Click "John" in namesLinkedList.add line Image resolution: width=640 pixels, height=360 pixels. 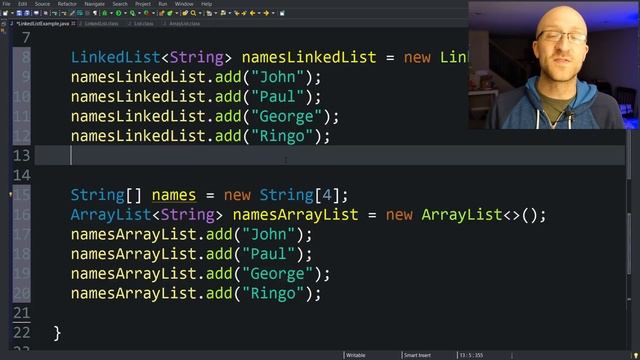(278, 77)
